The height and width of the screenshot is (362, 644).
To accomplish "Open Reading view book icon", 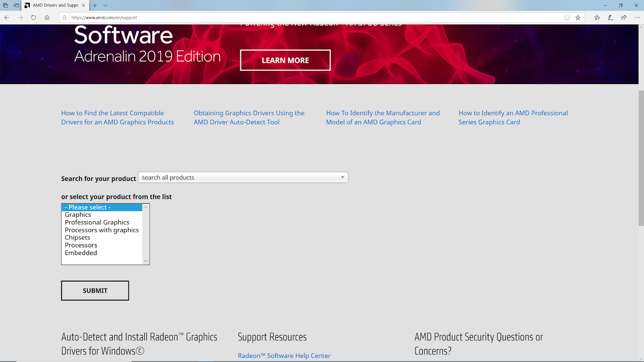I will (567, 17).
